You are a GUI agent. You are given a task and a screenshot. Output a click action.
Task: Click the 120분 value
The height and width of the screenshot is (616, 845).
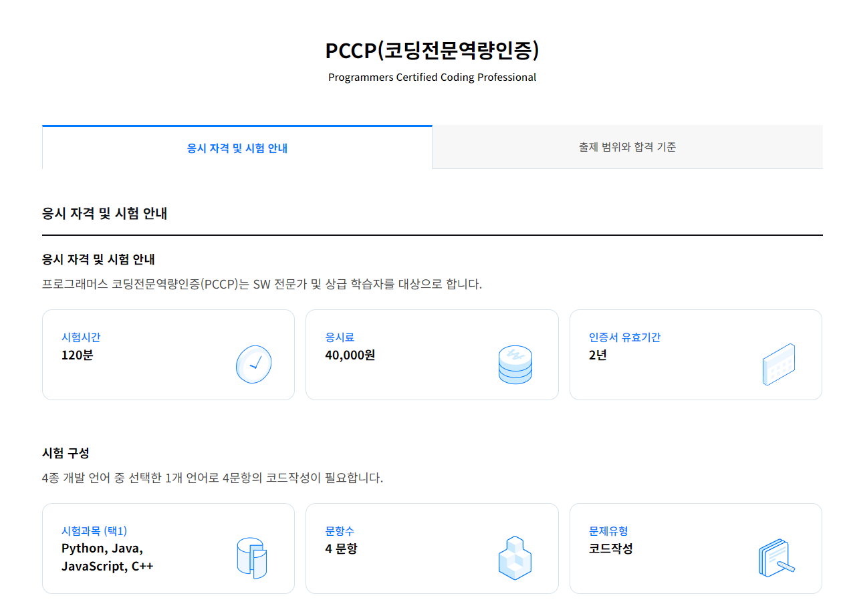(x=78, y=355)
